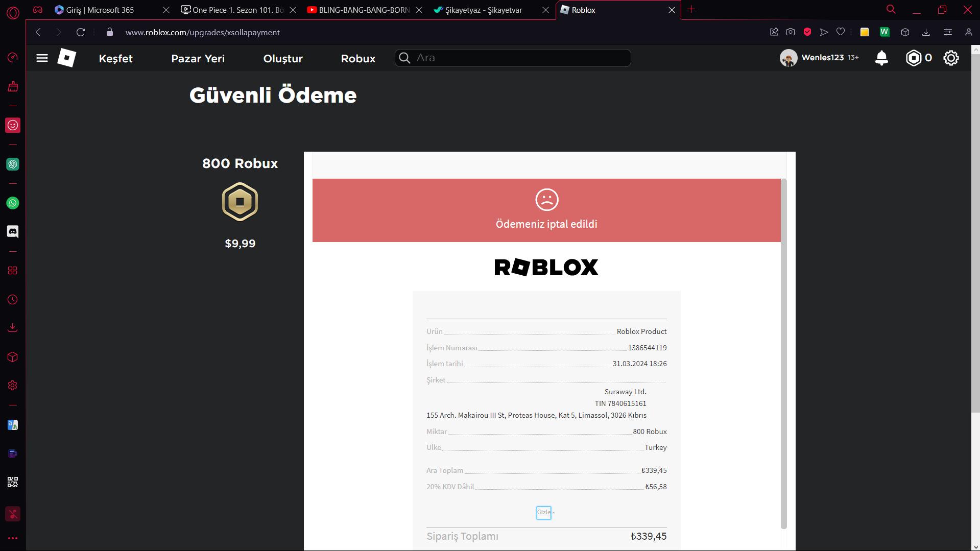Open the History clock in sidebar

(x=13, y=300)
